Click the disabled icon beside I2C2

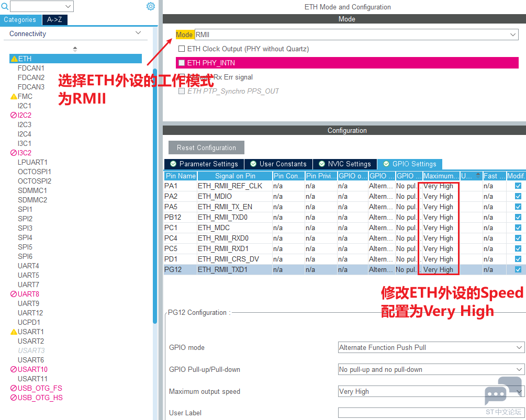14,115
